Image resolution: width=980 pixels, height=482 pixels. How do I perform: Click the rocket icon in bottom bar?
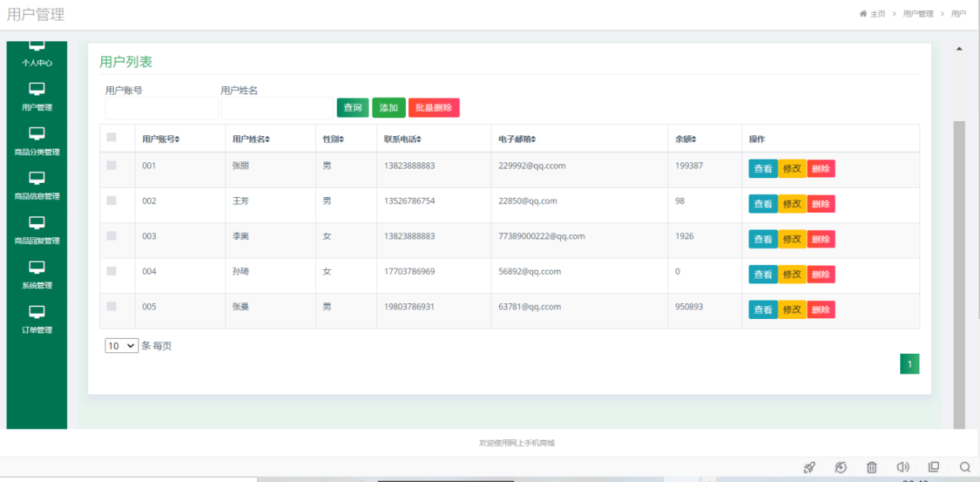pyautogui.click(x=809, y=467)
